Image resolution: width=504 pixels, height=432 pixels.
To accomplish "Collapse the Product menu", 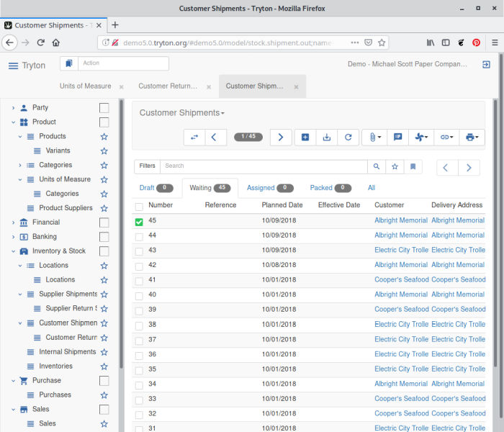I will click(x=13, y=122).
